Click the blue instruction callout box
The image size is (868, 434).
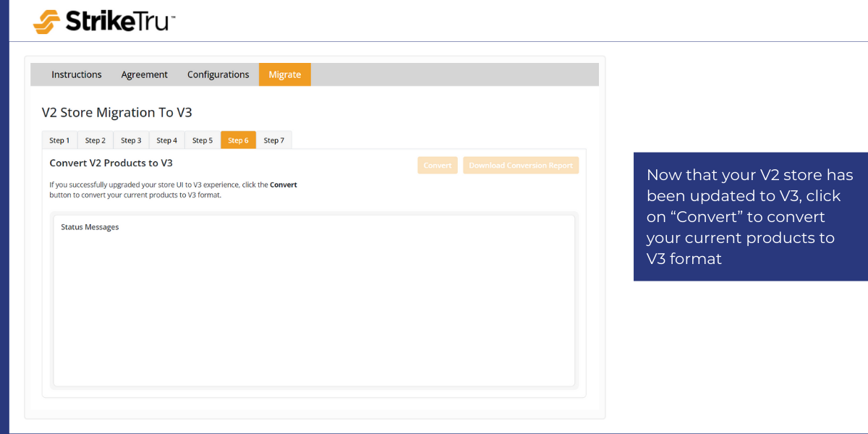coord(750,216)
